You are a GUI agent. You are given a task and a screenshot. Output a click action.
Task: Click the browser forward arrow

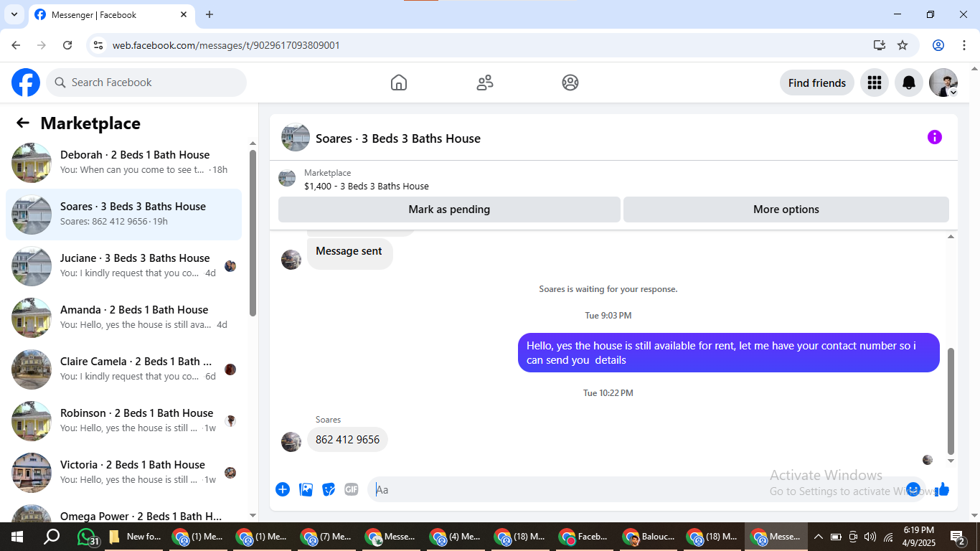pos(42,45)
